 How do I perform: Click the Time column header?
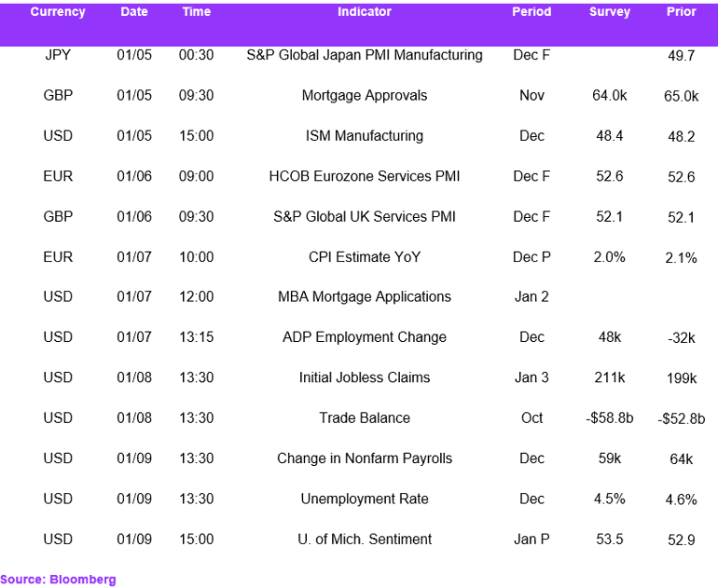[x=197, y=12]
